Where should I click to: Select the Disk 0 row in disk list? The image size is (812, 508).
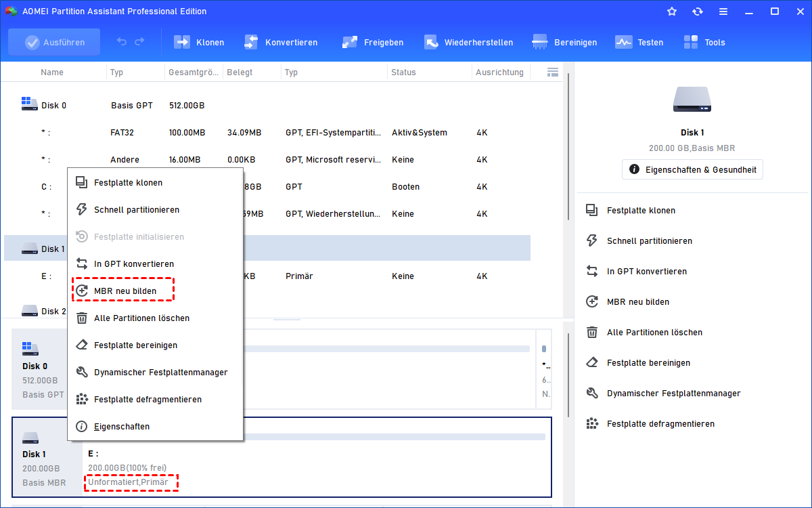[267, 106]
